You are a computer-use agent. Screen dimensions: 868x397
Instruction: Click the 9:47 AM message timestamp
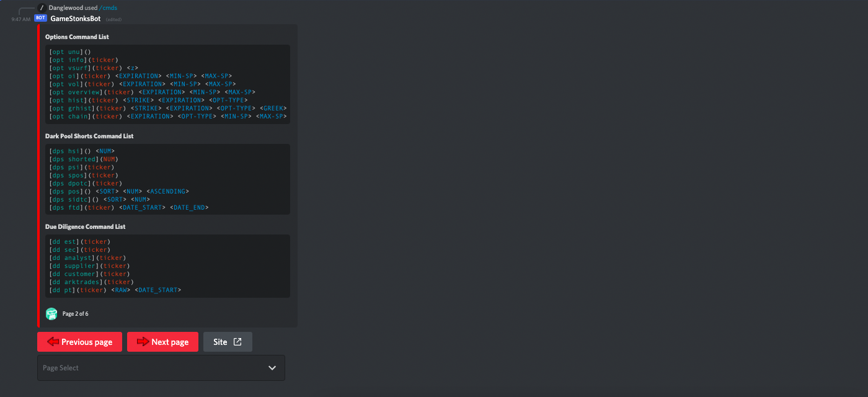[20, 19]
